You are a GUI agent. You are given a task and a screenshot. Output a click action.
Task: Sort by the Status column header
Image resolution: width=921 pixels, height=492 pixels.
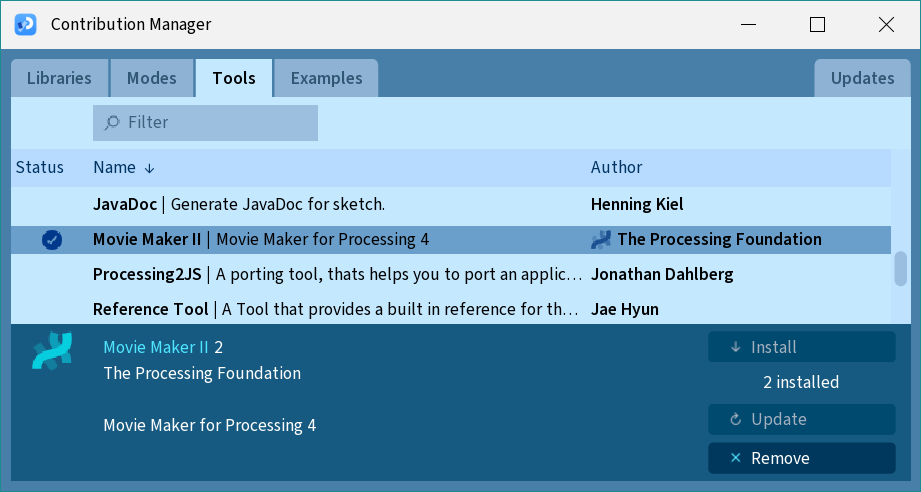tap(39, 167)
